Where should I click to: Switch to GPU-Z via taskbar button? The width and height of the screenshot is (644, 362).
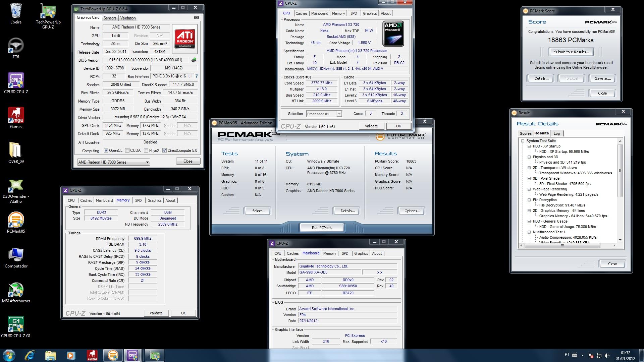click(155, 355)
